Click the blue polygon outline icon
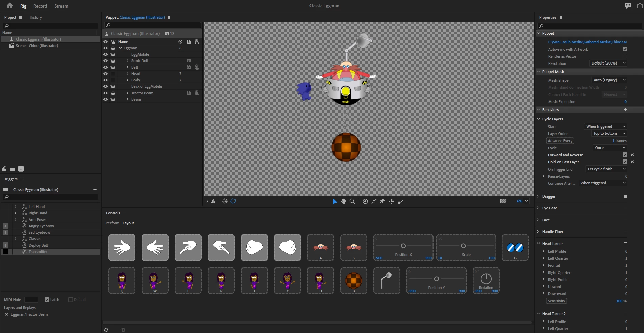The height and width of the screenshot is (333, 644). coord(233,201)
